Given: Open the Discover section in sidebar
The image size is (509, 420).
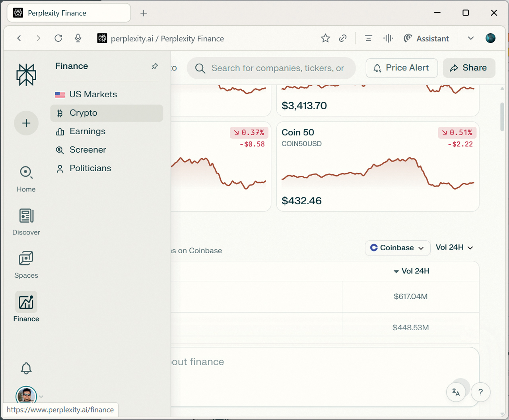Looking at the screenshot, I should (26, 222).
